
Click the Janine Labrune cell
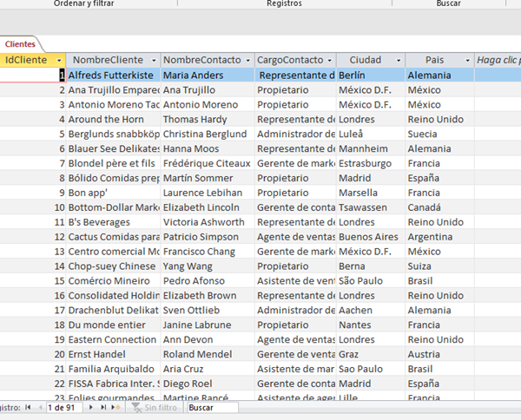(x=208, y=325)
